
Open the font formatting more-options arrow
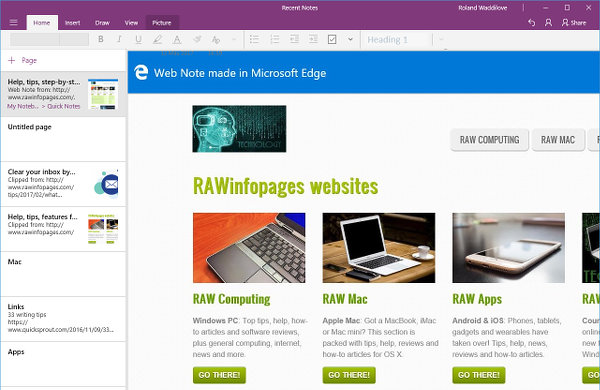click(234, 39)
